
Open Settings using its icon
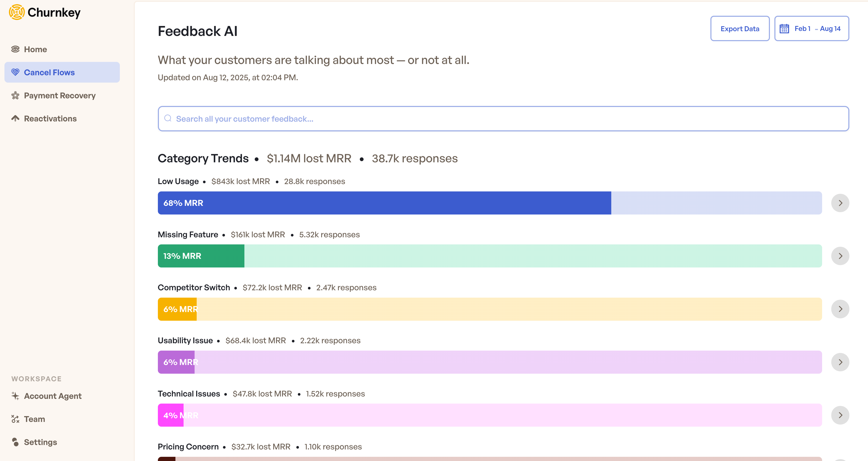tap(15, 442)
